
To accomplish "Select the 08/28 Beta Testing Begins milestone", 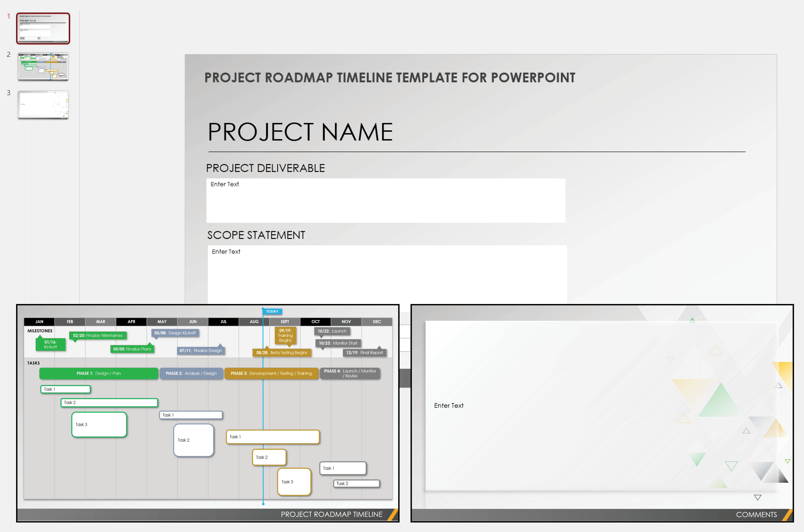I will tap(282, 352).
